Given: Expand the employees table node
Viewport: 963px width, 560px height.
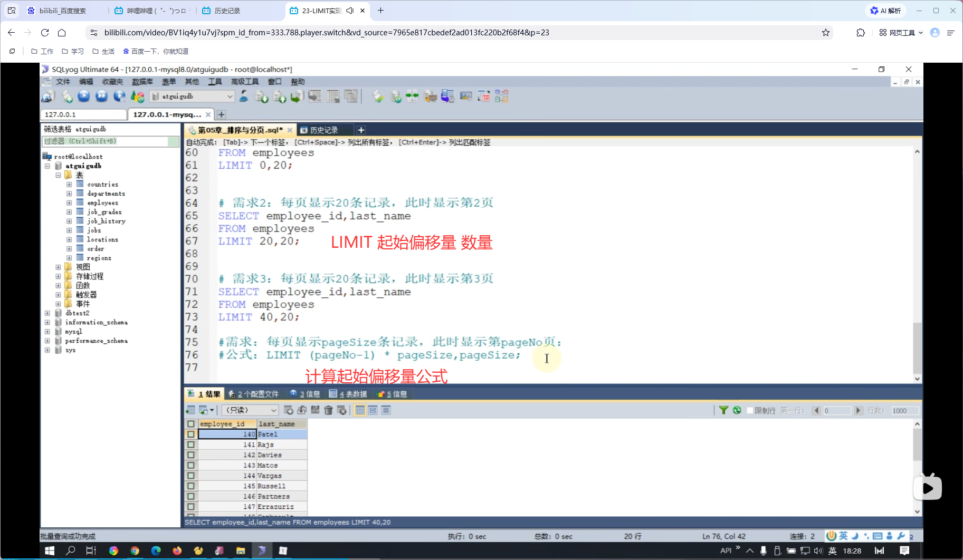Looking at the screenshot, I should pos(69,202).
